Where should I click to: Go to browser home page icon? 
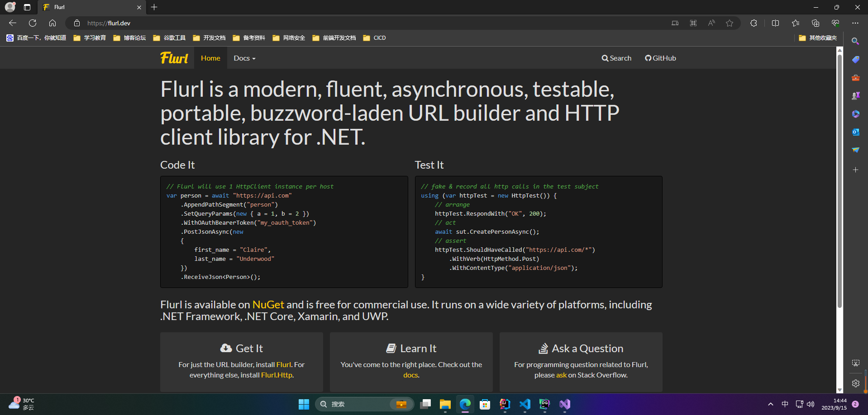coord(52,23)
